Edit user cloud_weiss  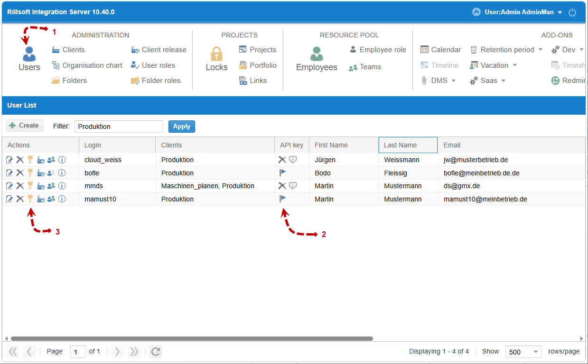[x=9, y=160]
